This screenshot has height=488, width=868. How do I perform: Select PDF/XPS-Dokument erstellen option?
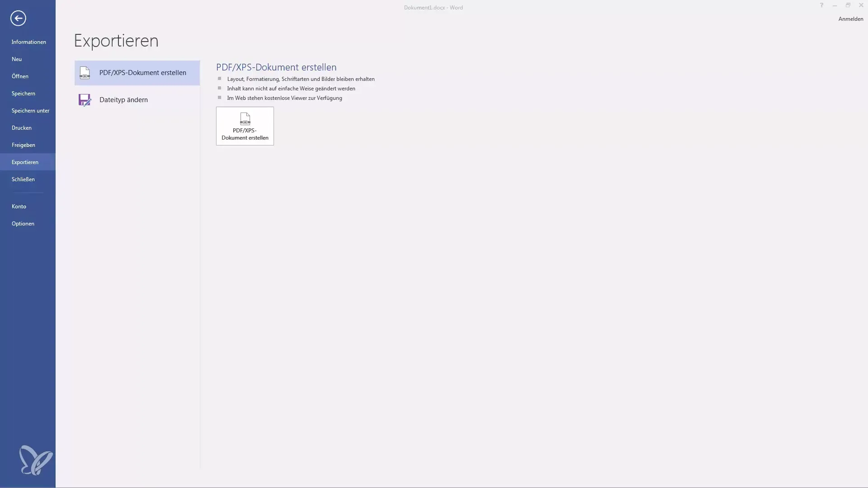137,73
